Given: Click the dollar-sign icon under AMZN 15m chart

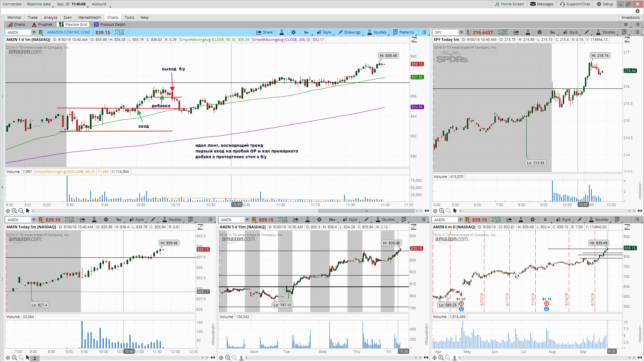Looking at the screenshot, I should tap(241, 358).
